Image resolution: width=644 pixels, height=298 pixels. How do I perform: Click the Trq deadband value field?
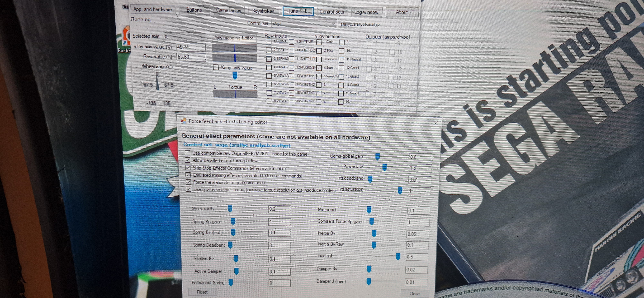(420, 179)
